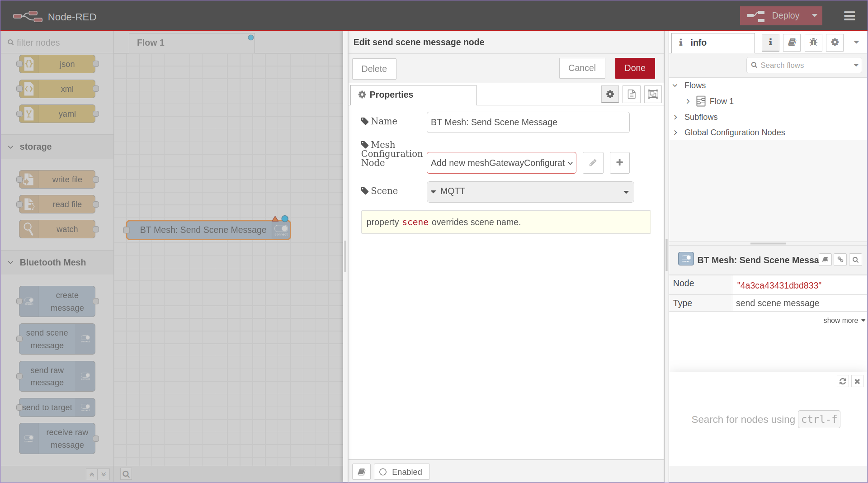Switch to the help book sidebar icon
Image resolution: width=868 pixels, height=483 pixels.
click(792, 43)
